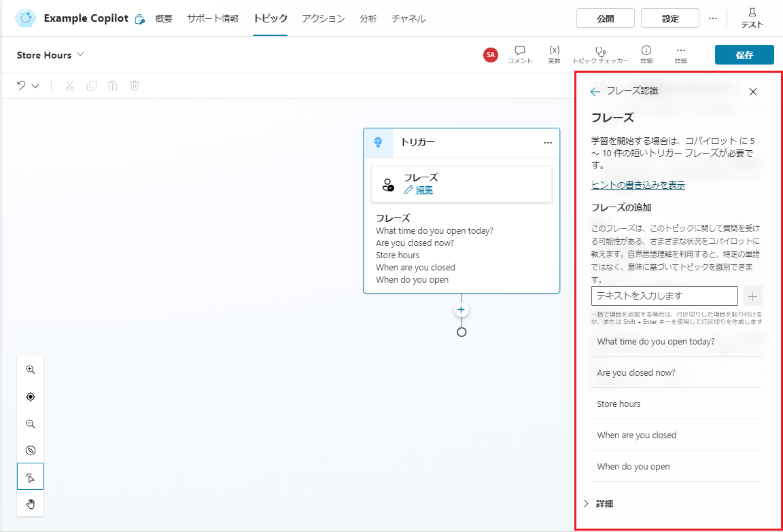This screenshot has width=783, height=532.
Task: Select panel phrase 'Are you closed now?'
Action: pyautogui.click(x=677, y=372)
